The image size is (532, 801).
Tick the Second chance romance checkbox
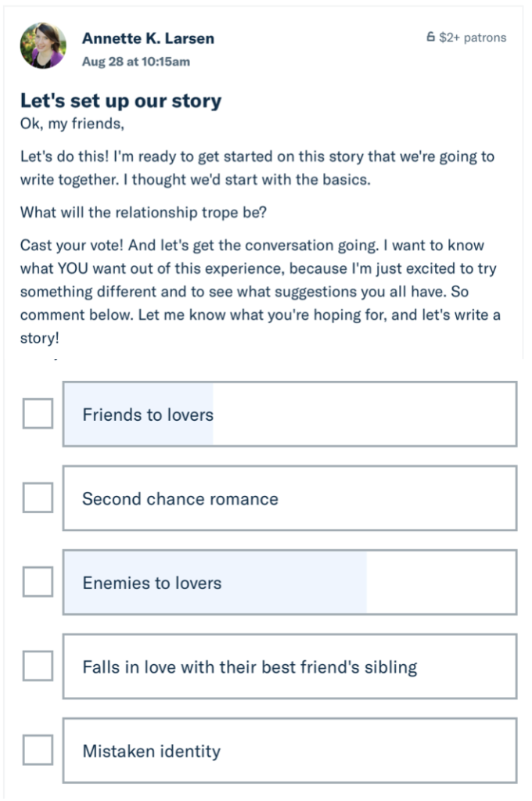click(38, 497)
